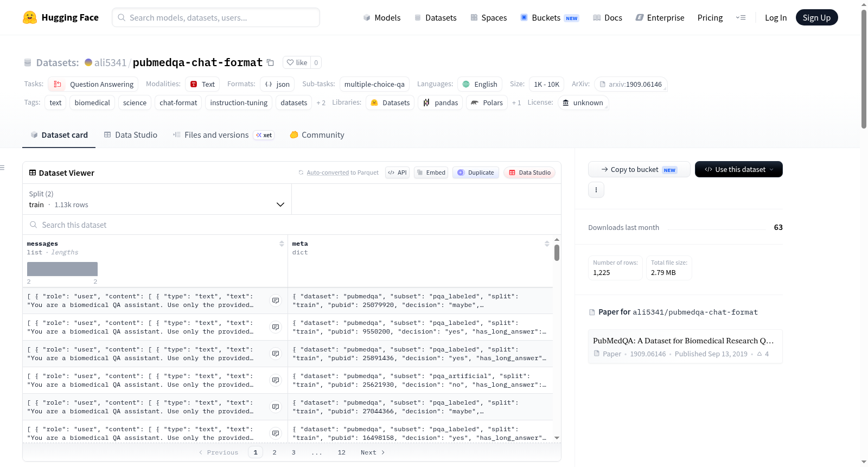
Task: Open the PubMedQA paper card
Action: [x=685, y=347]
